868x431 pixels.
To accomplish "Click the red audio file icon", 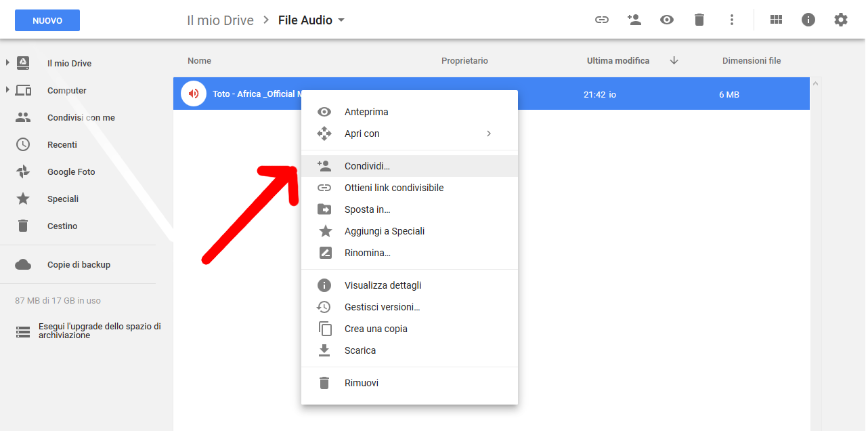I will click(194, 94).
